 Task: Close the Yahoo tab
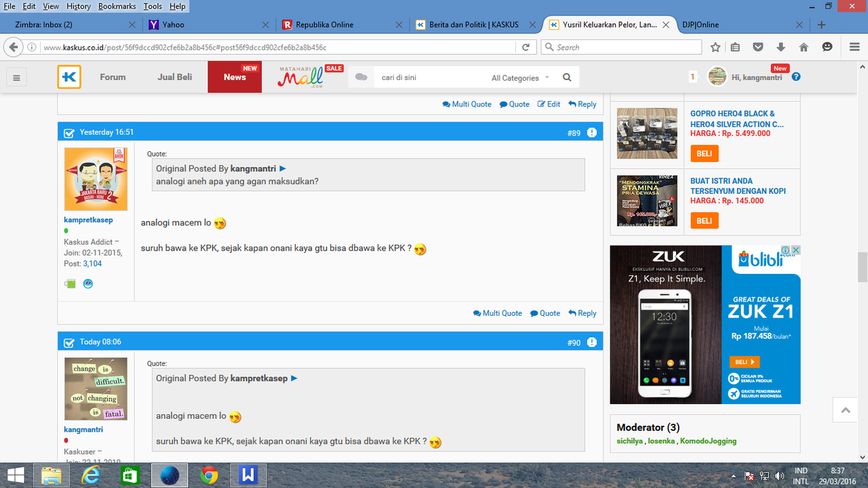(x=265, y=24)
